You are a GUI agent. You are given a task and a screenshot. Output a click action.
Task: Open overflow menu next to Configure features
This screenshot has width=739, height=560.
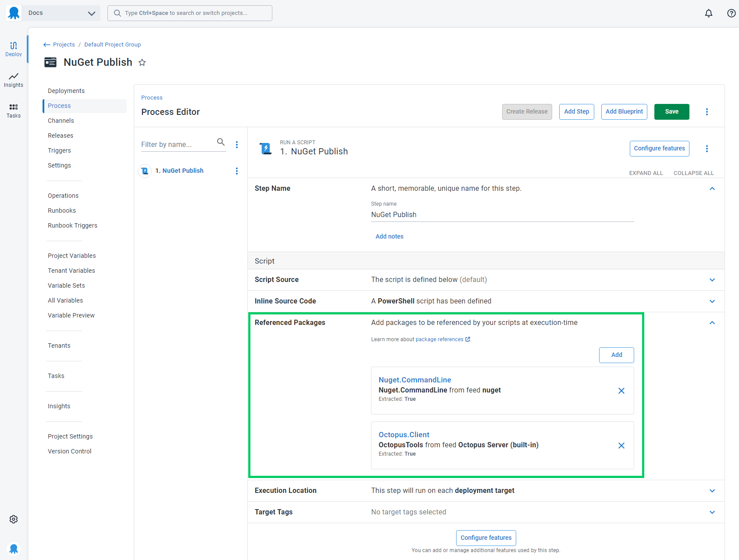point(707,149)
